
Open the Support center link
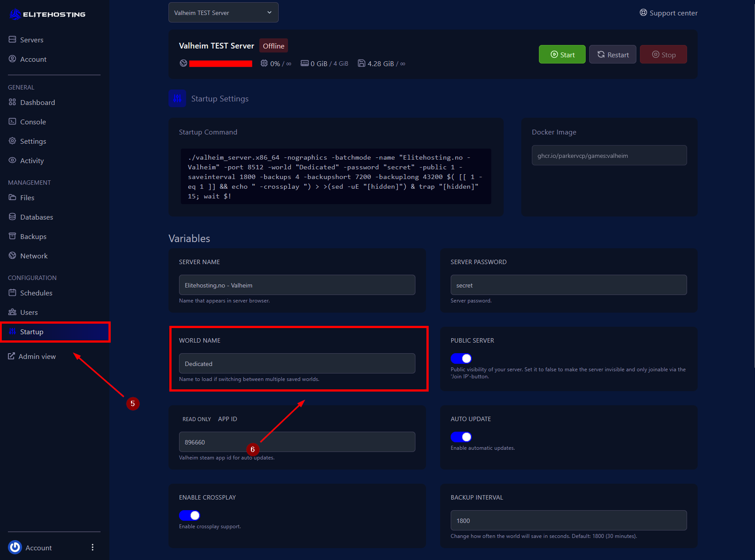tap(669, 13)
